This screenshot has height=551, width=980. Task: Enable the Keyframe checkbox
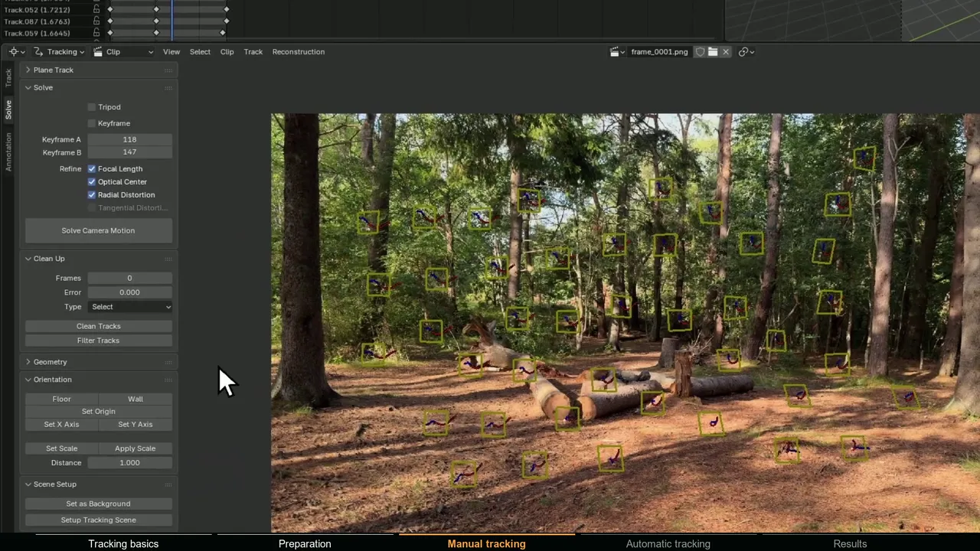(92, 123)
